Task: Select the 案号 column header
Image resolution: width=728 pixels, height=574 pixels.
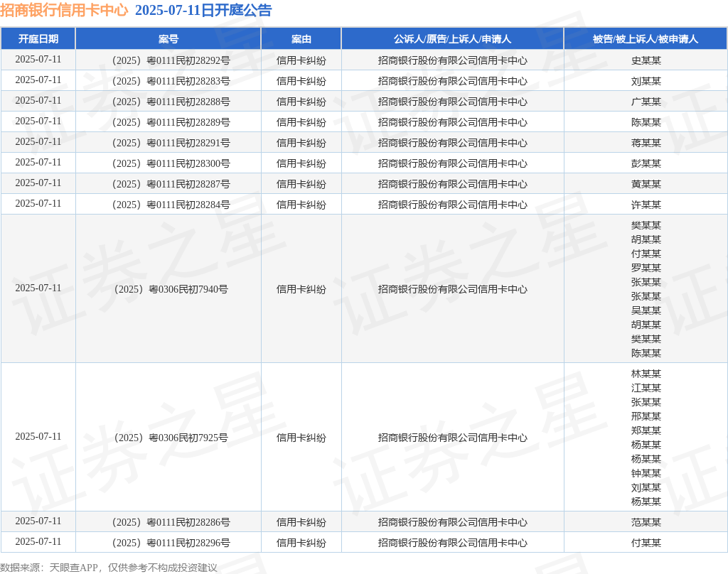Action: coord(168,39)
